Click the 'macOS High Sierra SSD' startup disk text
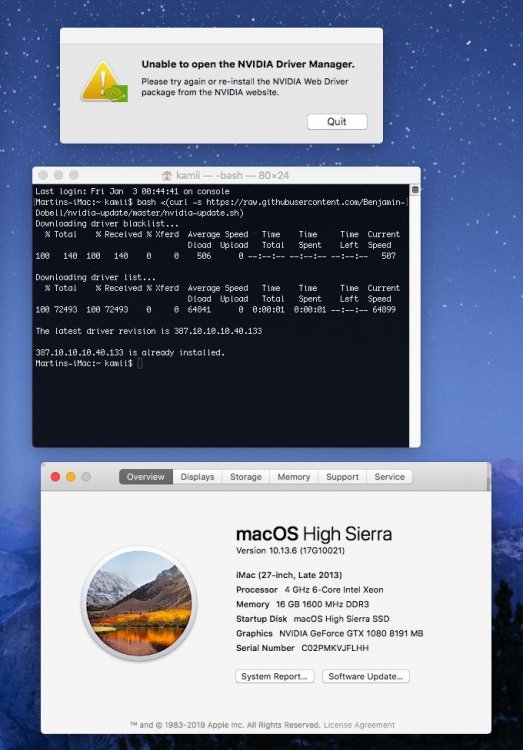 (341, 619)
